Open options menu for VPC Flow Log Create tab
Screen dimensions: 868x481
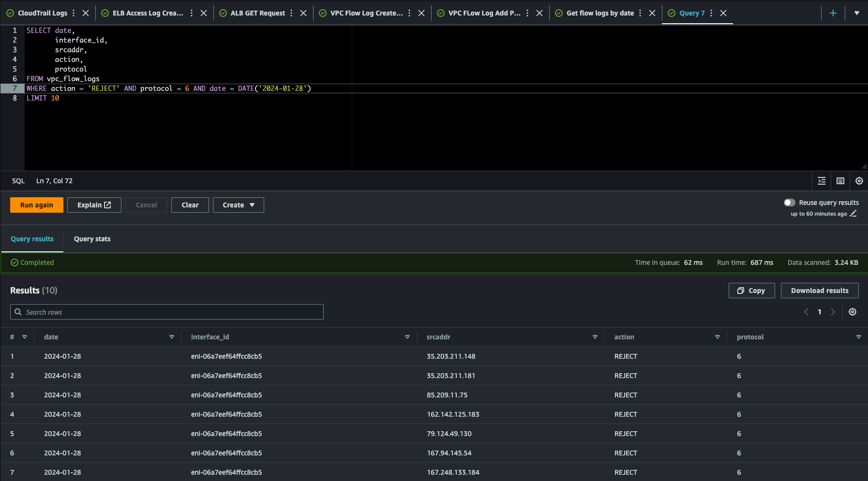point(409,13)
